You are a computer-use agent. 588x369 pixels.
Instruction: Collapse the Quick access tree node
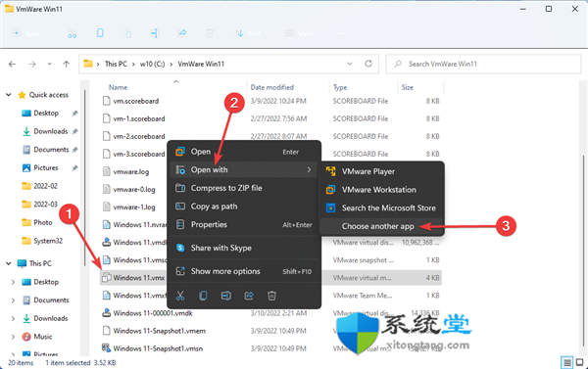(8, 95)
